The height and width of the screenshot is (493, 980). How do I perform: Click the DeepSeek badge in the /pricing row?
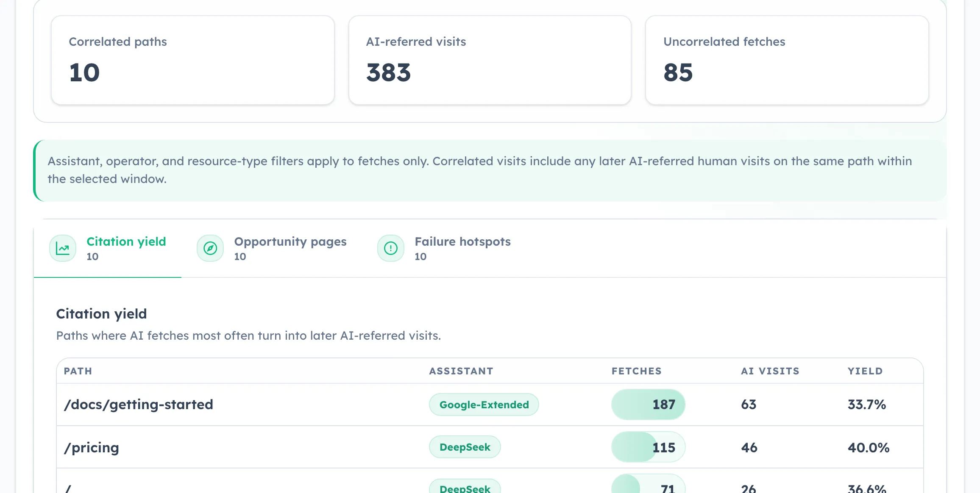point(465,447)
